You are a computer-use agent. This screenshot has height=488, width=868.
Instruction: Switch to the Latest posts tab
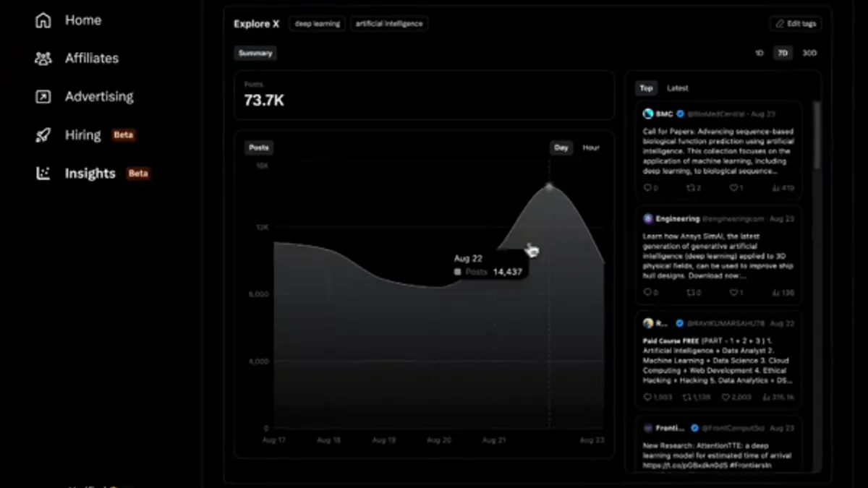678,88
